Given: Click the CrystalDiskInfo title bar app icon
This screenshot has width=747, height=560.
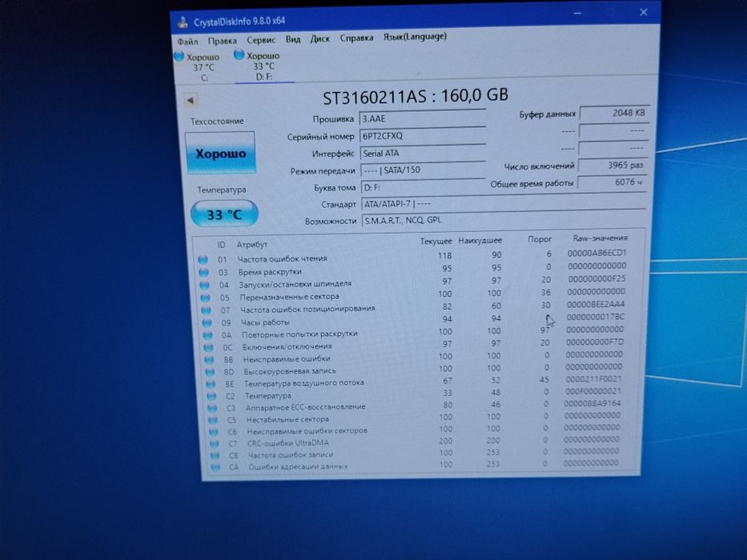Looking at the screenshot, I should [183, 22].
